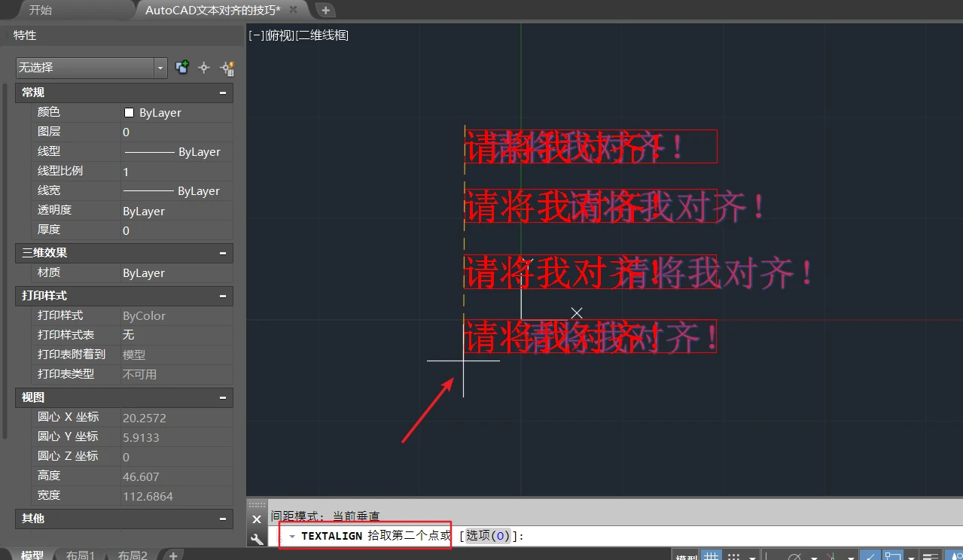The height and width of the screenshot is (560, 963).
Task: Click the new drawing tab plus icon
Action: [325, 10]
